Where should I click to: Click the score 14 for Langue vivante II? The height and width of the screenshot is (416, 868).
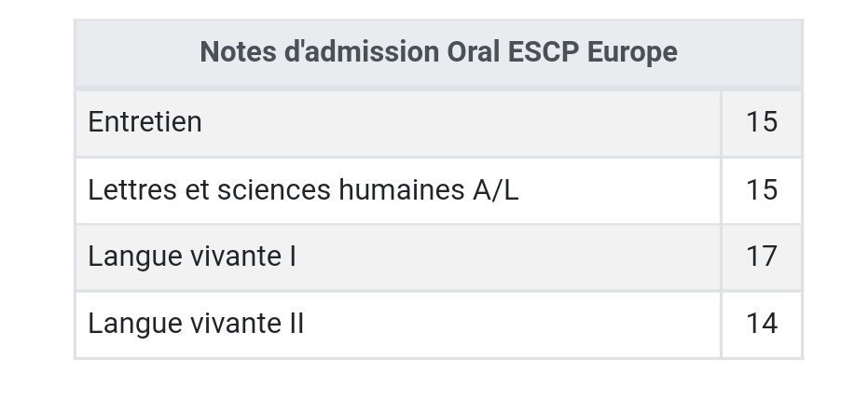pos(761,324)
